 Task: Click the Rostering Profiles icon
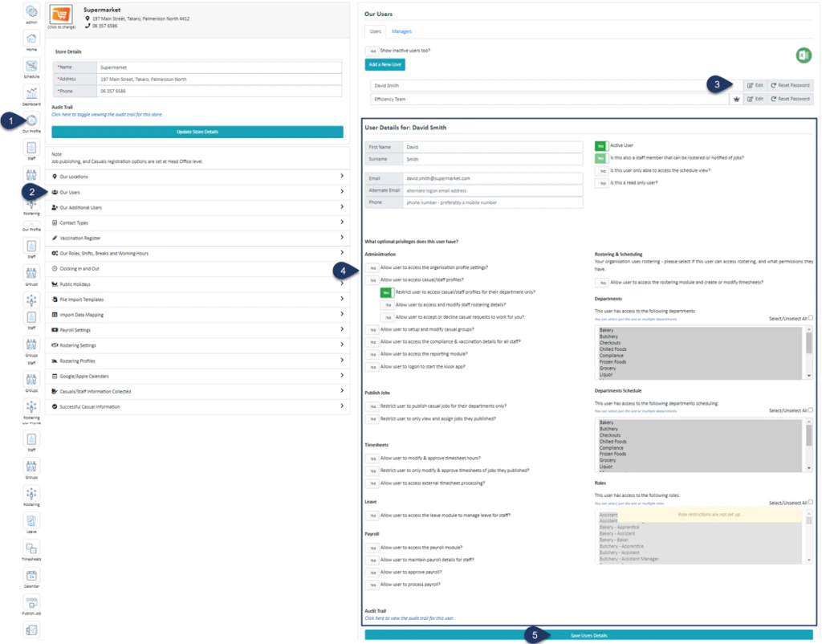(55, 361)
